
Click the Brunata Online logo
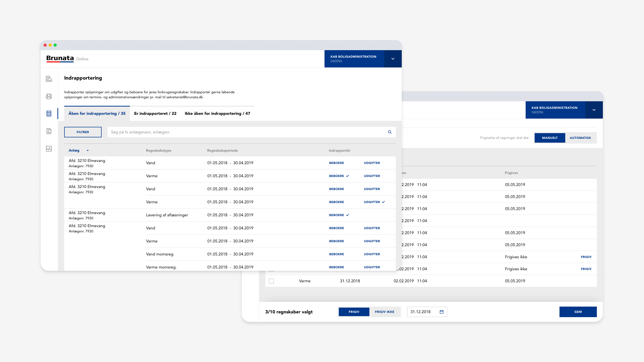67,59
